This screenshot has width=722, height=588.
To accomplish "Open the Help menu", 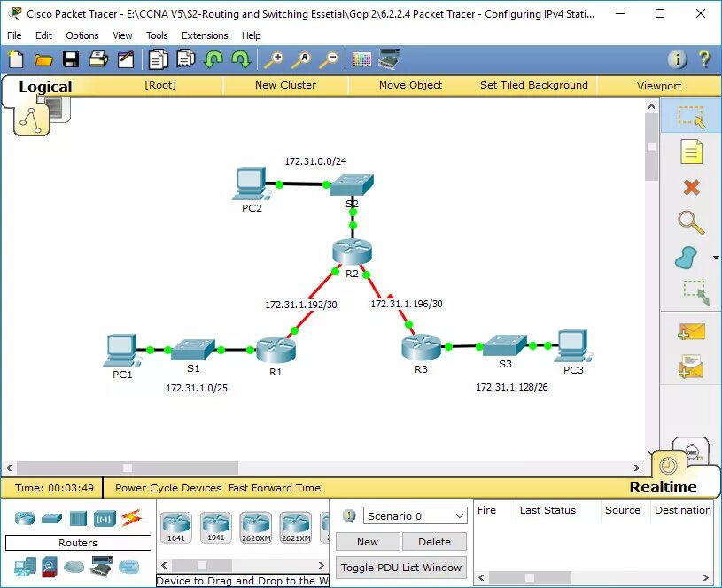I will click(x=252, y=35).
